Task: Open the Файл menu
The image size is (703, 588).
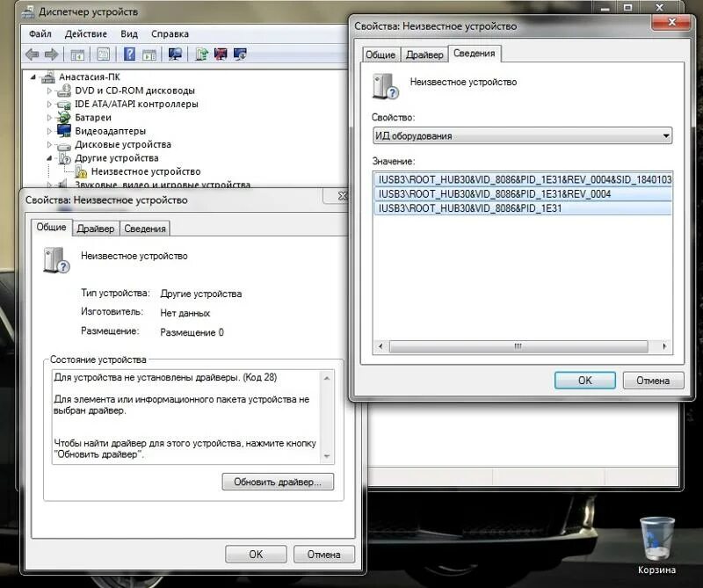Action: [40, 34]
